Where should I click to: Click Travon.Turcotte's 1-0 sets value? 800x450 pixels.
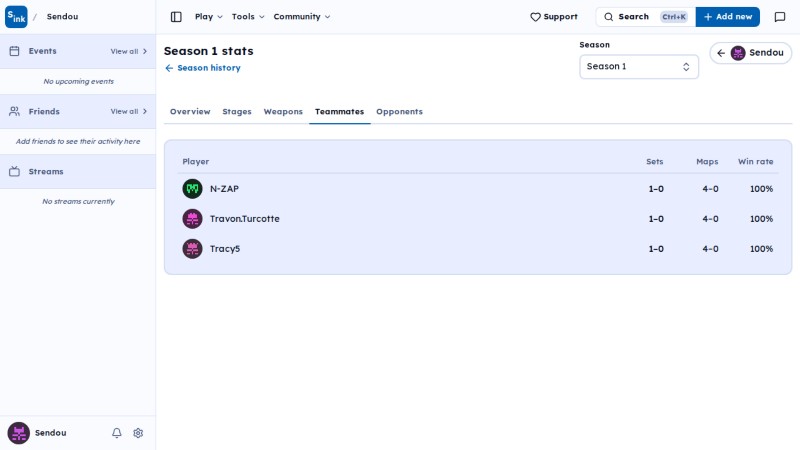pos(656,219)
